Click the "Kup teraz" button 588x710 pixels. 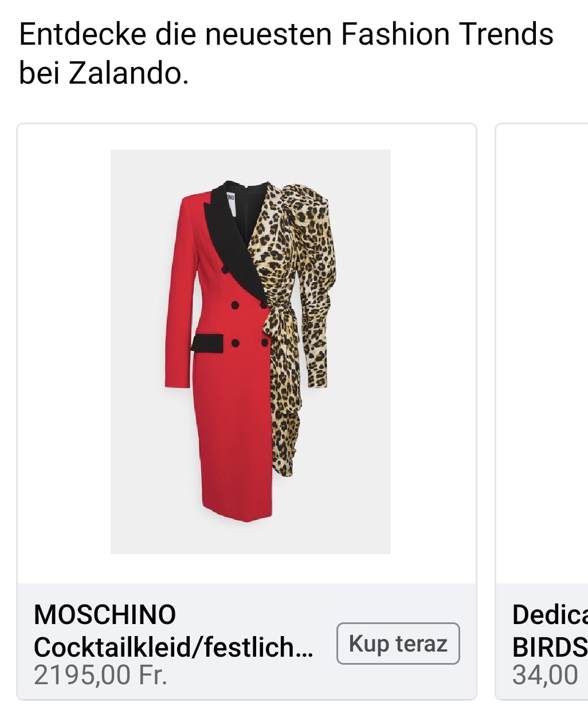coord(398,644)
